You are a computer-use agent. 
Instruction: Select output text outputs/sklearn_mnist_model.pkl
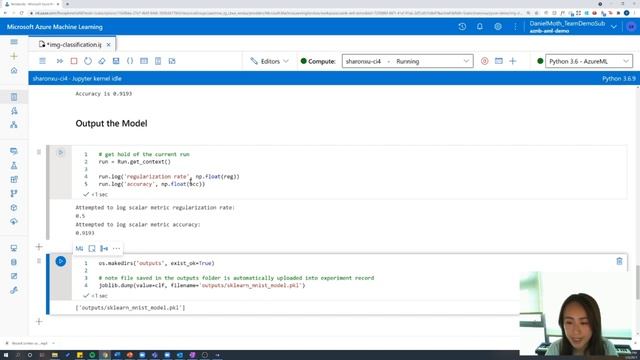(130, 308)
